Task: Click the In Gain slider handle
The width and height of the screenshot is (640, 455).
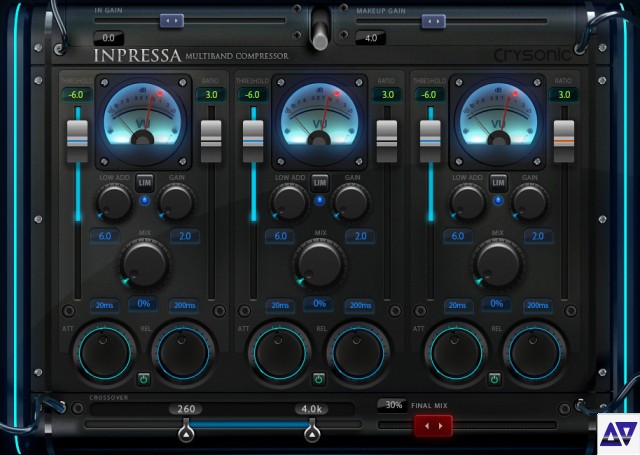Action: pos(171,20)
